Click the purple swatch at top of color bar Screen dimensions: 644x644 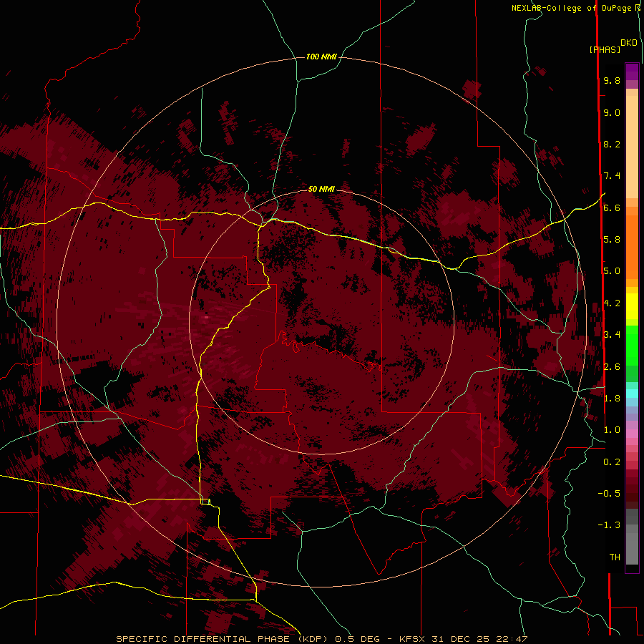coord(632,72)
